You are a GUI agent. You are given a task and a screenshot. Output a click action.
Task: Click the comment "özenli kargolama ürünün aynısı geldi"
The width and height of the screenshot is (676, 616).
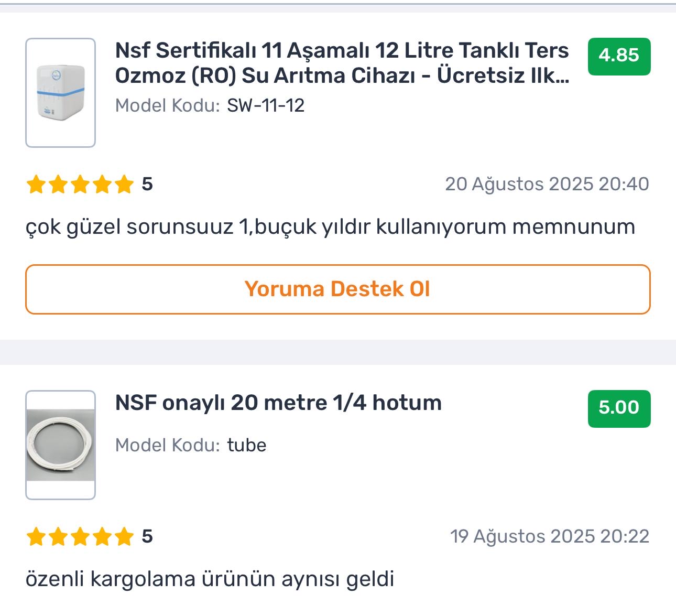[210, 579]
